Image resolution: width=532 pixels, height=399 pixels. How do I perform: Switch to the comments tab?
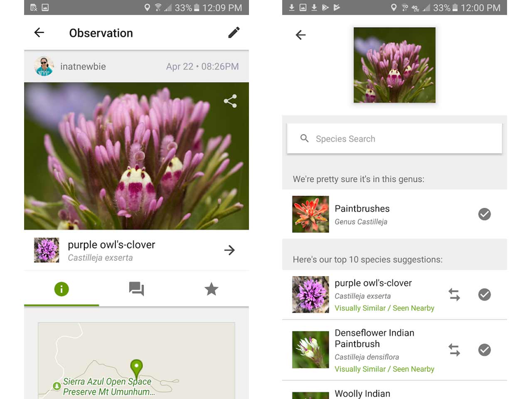(x=136, y=289)
